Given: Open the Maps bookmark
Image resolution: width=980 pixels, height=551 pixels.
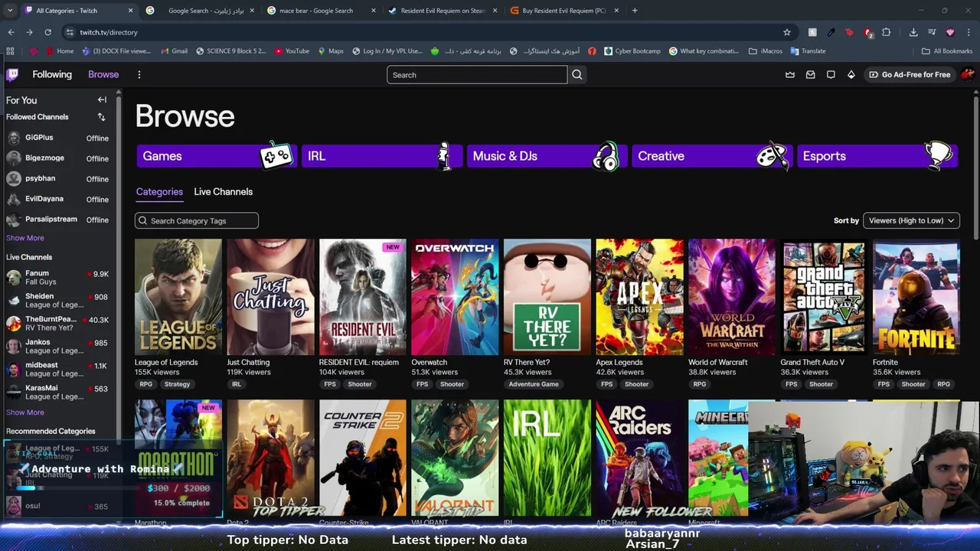Looking at the screenshot, I should point(330,51).
